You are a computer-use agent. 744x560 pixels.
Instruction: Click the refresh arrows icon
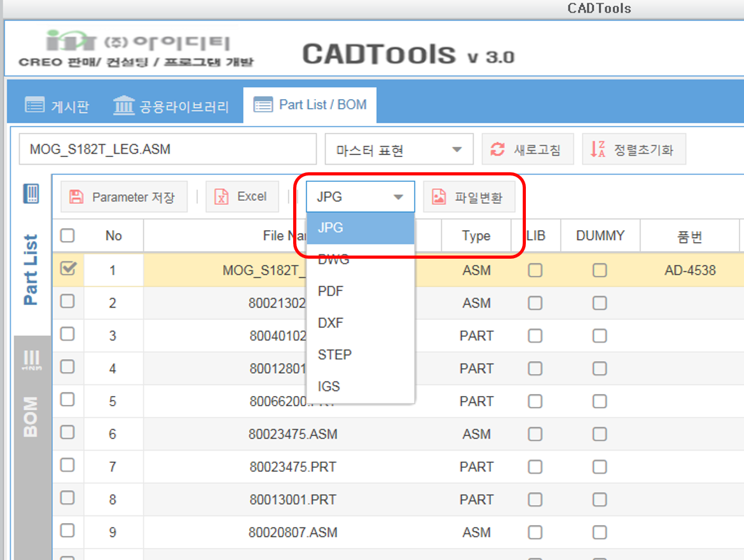(497, 149)
